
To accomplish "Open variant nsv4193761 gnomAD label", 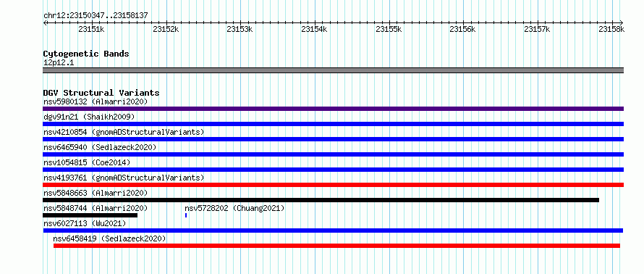I will click(124, 178).
